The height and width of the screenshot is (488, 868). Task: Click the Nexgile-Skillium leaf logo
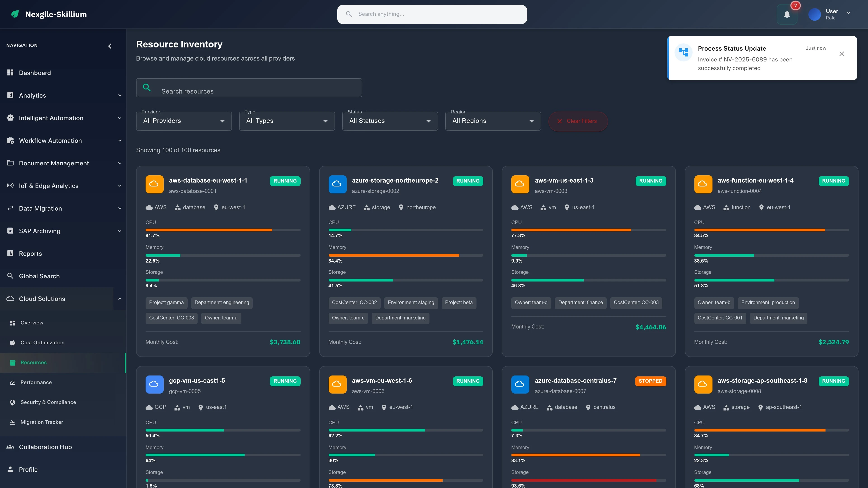pyautogui.click(x=15, y=14)
